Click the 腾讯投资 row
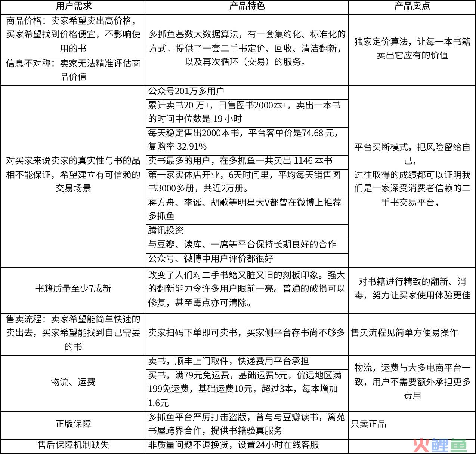Screen dimensions: 476x454 click(x=247, y=231)
